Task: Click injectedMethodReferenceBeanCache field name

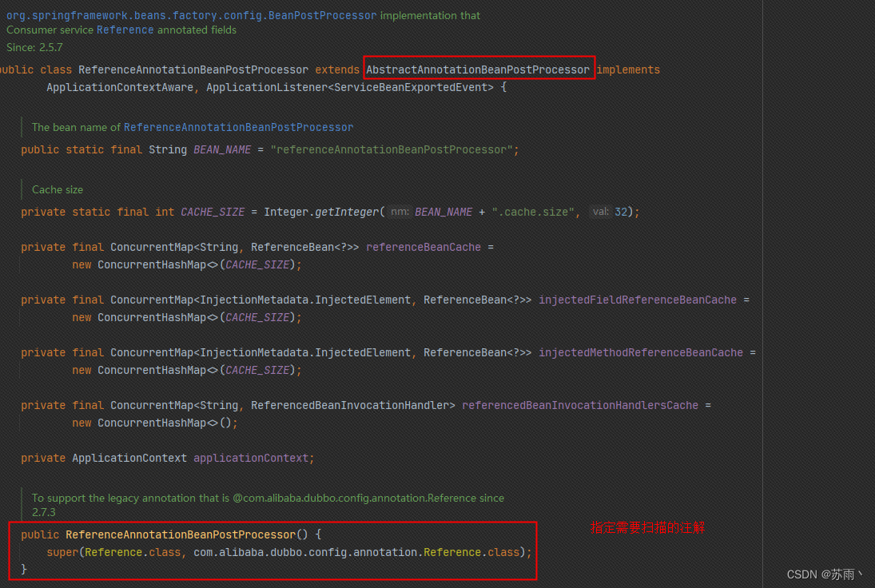Action: click(x=641, y=353)
